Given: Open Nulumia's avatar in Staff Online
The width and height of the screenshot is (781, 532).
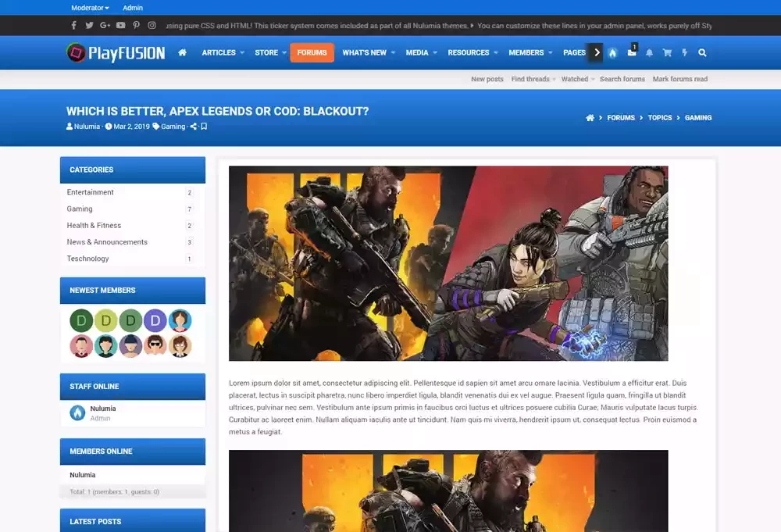Looking at the screenshot, I should pos(77,412).
